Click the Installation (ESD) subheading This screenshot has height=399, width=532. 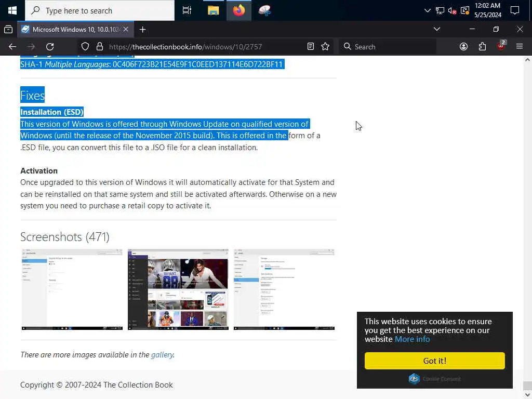(x=51, y=112)
